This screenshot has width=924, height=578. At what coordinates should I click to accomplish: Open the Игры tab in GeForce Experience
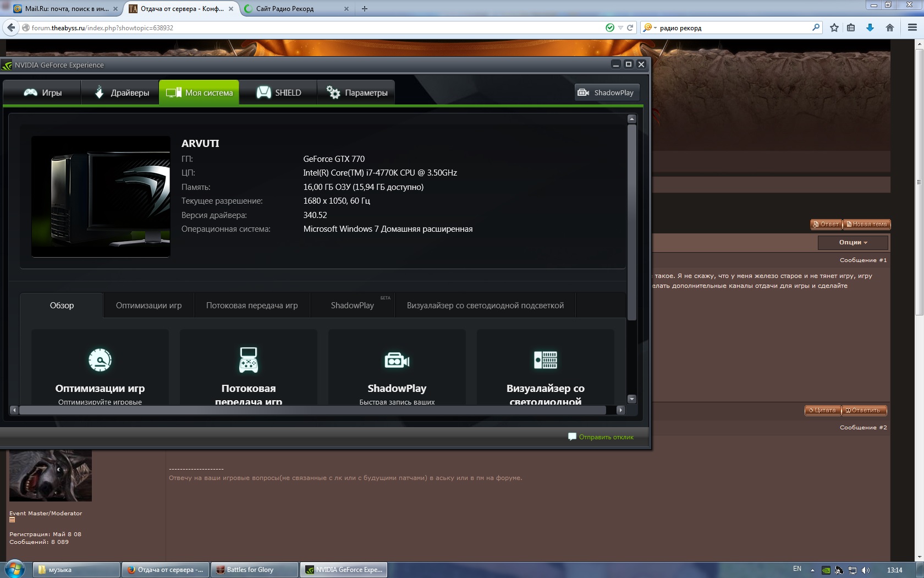click(x=42, y=92)
